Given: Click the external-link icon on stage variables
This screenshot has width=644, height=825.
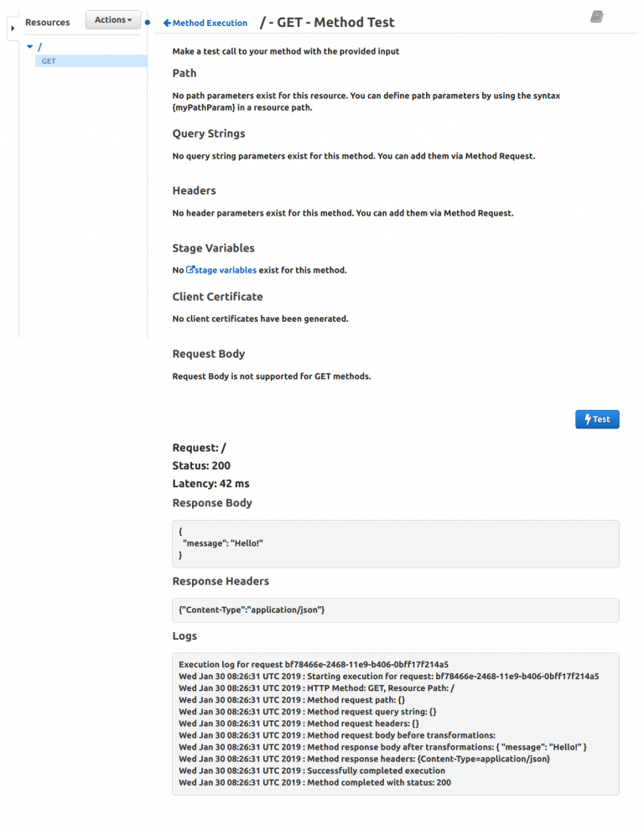Looking at the screenshot, I should coord(191,269).
